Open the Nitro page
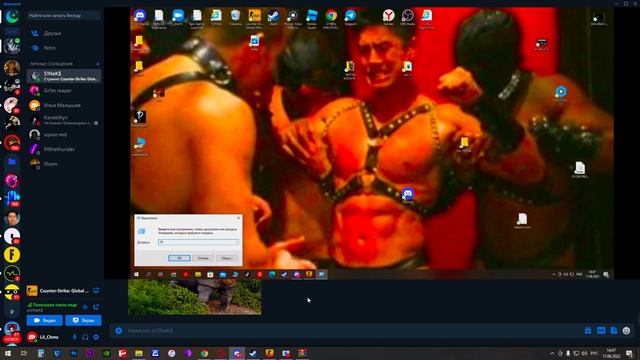The width and height of the screenshot is (640, 360). pyautogui.click(x=63, y=48)
